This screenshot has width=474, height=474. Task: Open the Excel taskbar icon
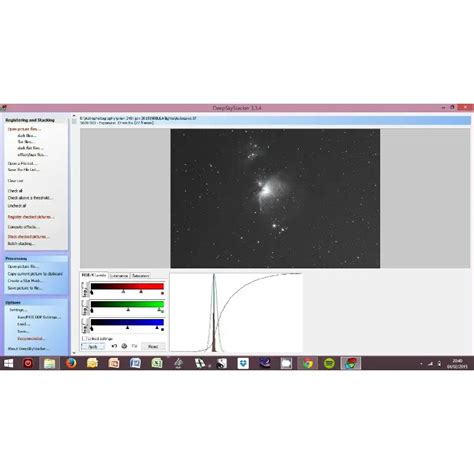(x=157, y=363)
